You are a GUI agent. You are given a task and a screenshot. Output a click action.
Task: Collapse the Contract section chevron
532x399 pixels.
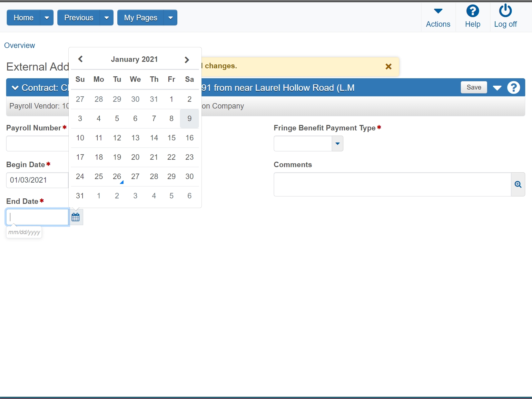pos(15,88)
